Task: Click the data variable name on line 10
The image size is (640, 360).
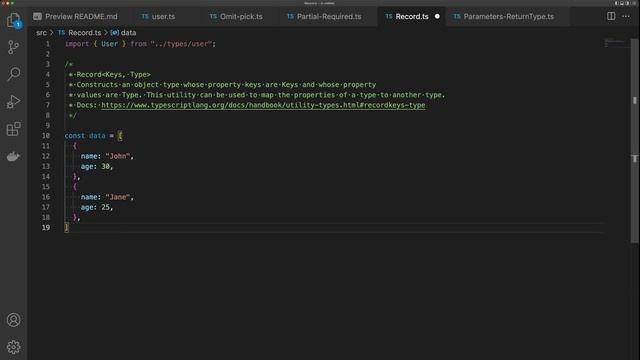Action: click(x=97, y=136)
